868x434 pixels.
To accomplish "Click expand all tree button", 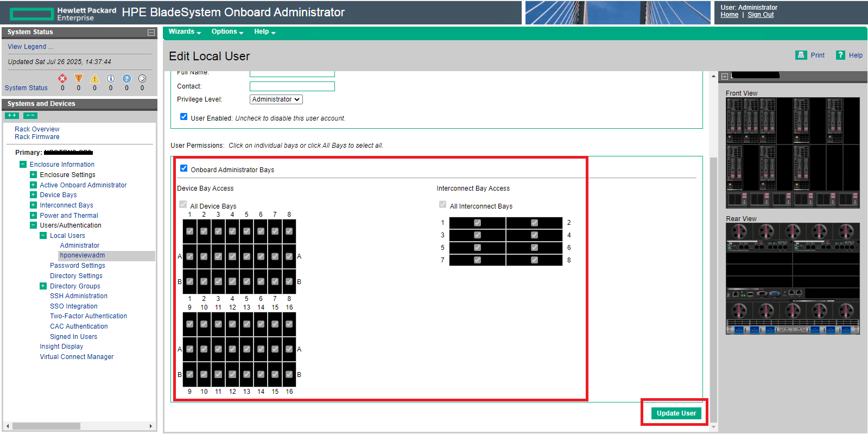I will pyautogui.click(x=12, y=116).
